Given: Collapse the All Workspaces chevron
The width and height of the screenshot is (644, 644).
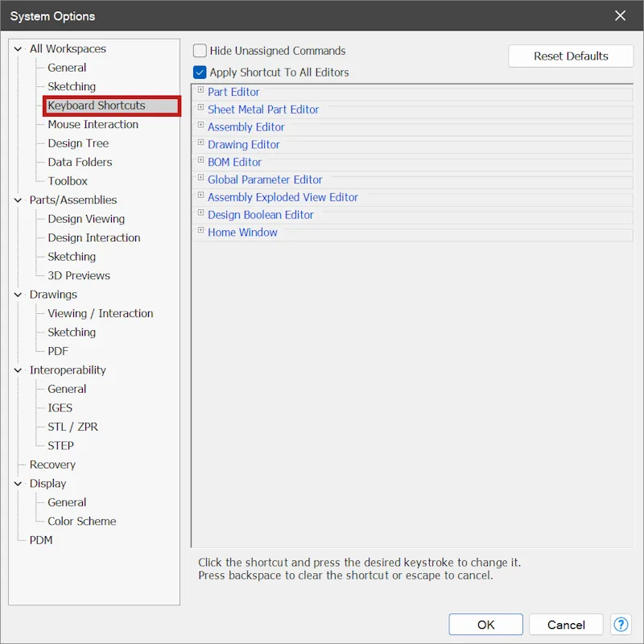Looking at the screenshot, I should pos(18,49).
